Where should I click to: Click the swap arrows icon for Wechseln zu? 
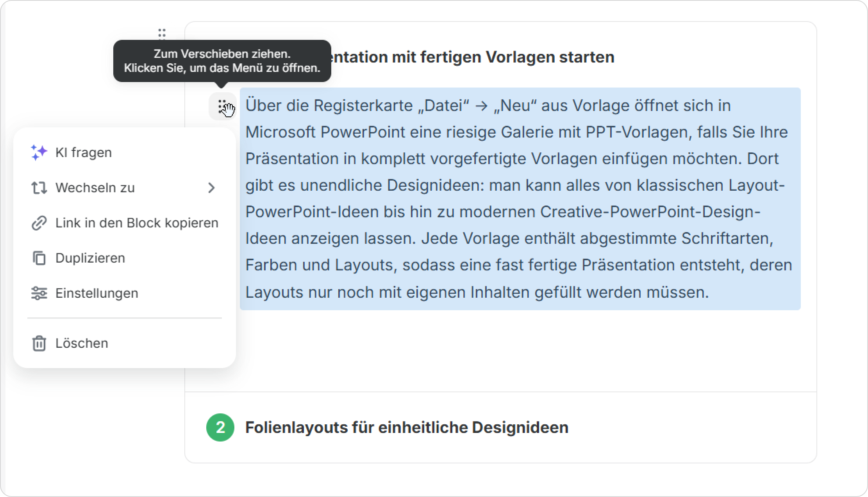coord(39,188)
